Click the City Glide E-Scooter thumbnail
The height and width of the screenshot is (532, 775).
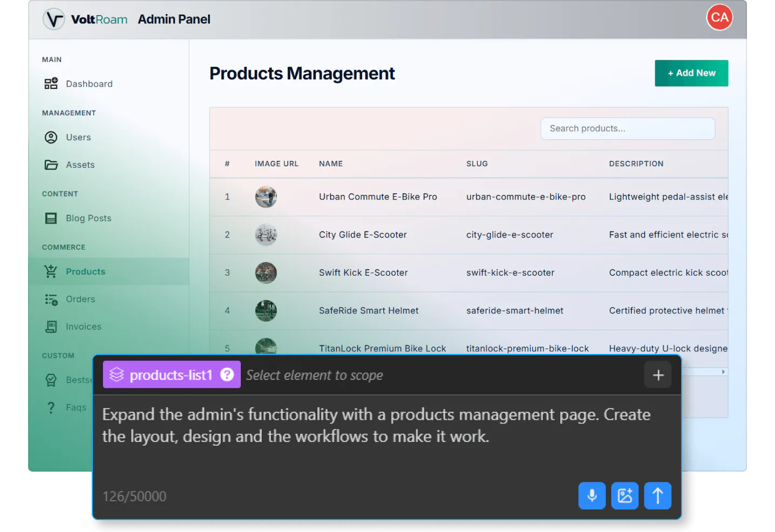tap(266, 235)
